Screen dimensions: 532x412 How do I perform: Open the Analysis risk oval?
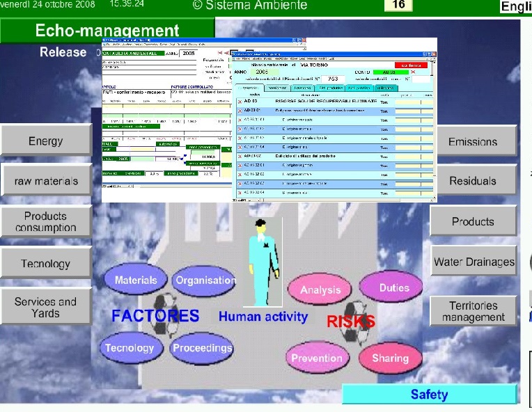pyautogui.click(x=320, y=290)
